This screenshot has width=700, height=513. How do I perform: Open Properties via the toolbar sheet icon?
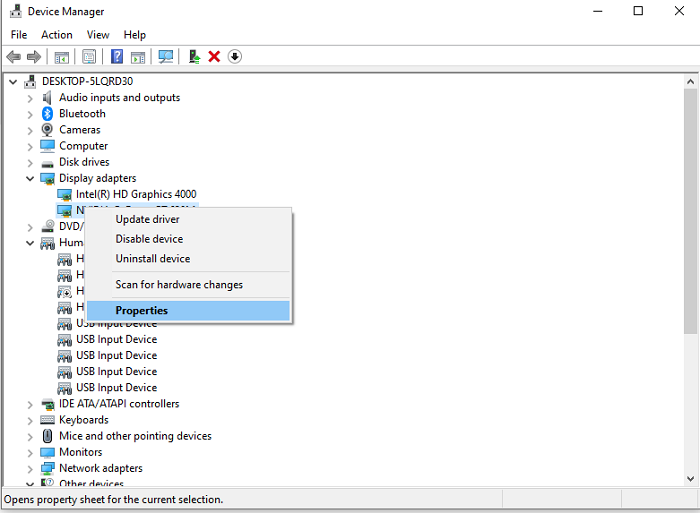[x=89, y=57]
